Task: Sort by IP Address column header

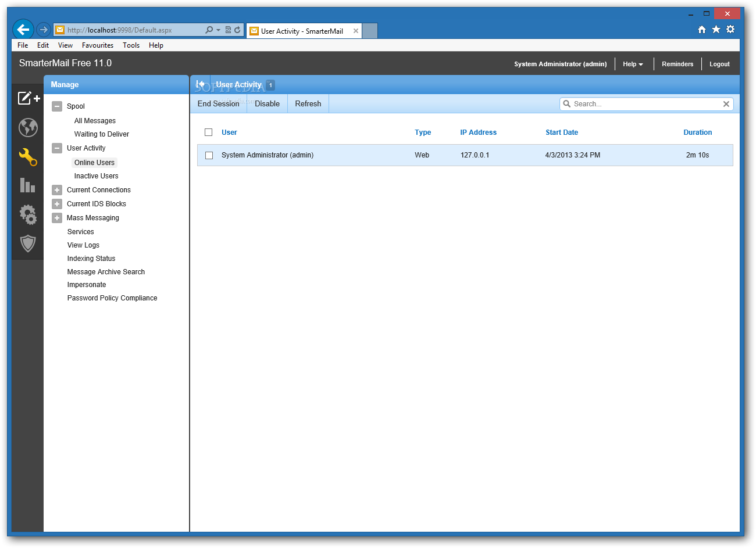Action: [x=478, y=132]
